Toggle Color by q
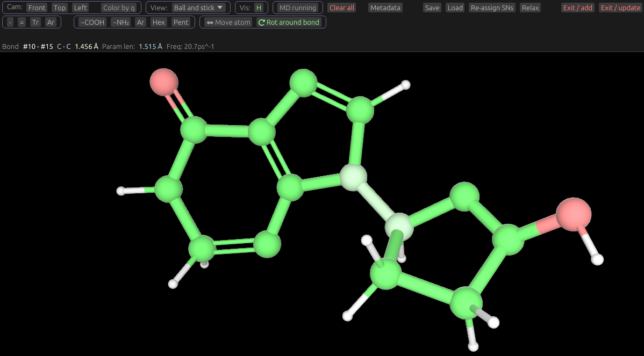644x356 pixels. pos(119,8)
